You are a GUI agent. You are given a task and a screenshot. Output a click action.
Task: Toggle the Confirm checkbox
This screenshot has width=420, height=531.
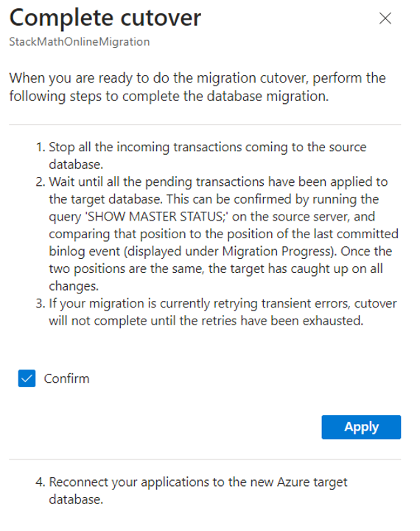pyautogui.click(x=27, y=378)
